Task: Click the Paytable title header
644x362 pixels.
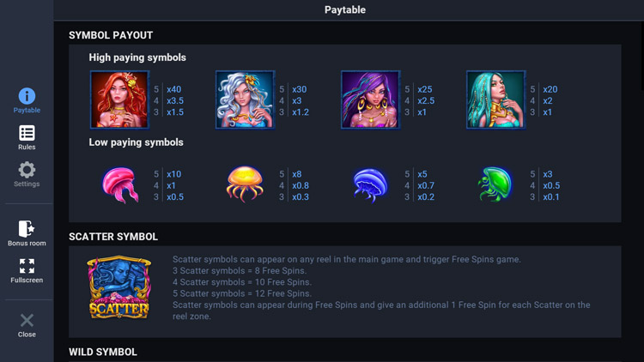Action: point(345,10)
